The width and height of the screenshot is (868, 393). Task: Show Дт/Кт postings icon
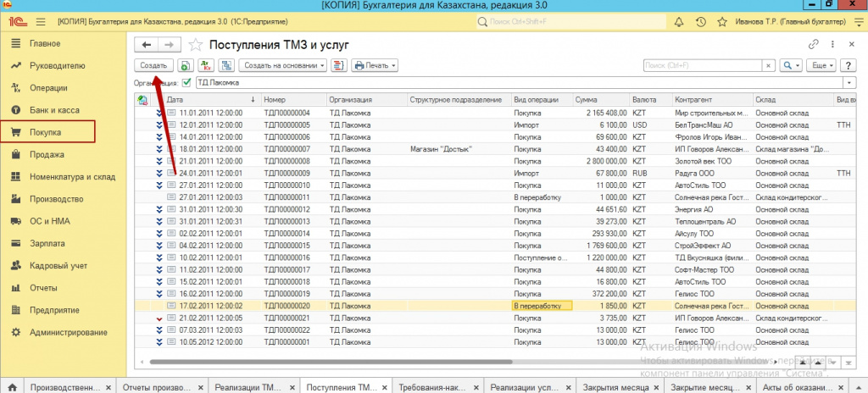[x=206, y=65]
